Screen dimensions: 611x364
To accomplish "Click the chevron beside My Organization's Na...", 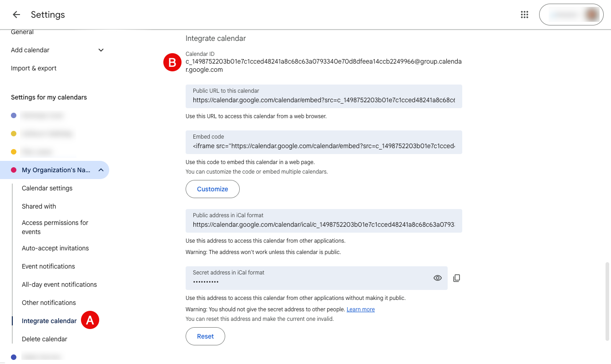I will coord(101,170).
